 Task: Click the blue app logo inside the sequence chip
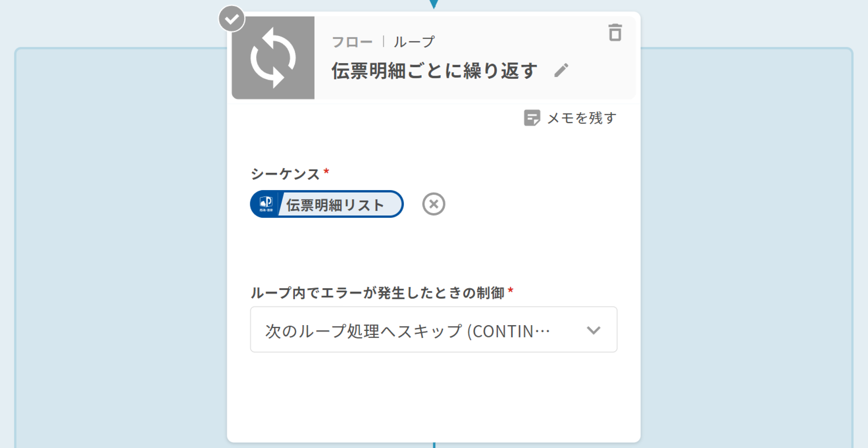click(266, 204)
